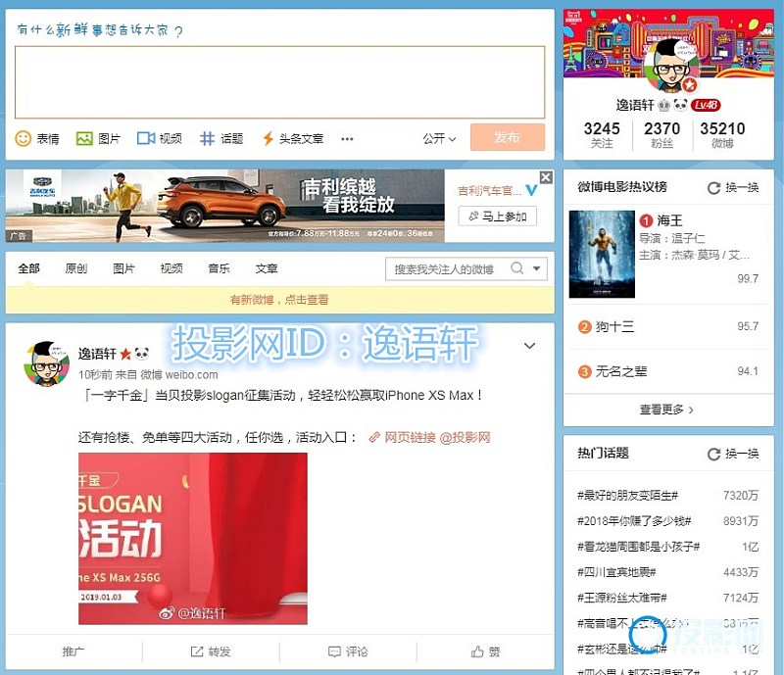Click the compose text box
The image size is (784, 675).
[x=279, y=82]
